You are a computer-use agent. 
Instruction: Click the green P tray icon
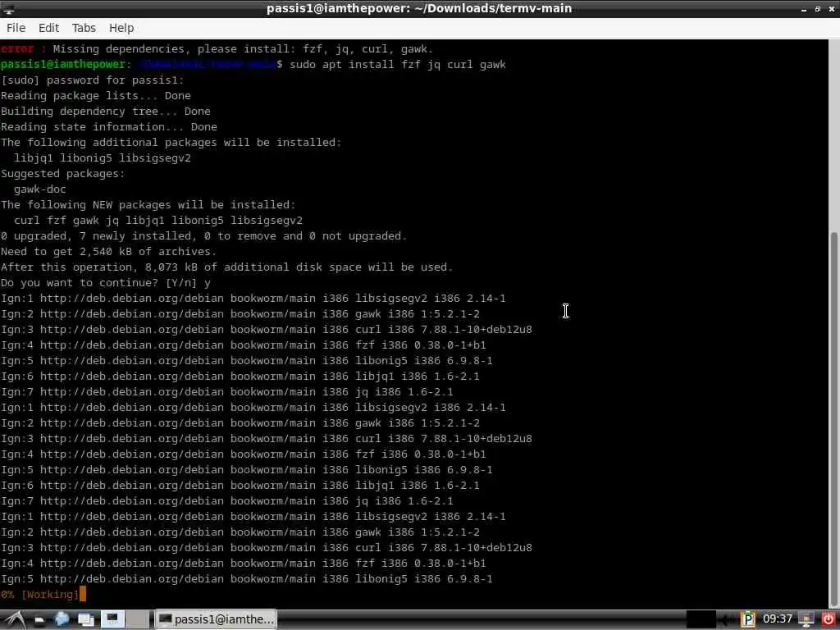[x=748, y=620]
